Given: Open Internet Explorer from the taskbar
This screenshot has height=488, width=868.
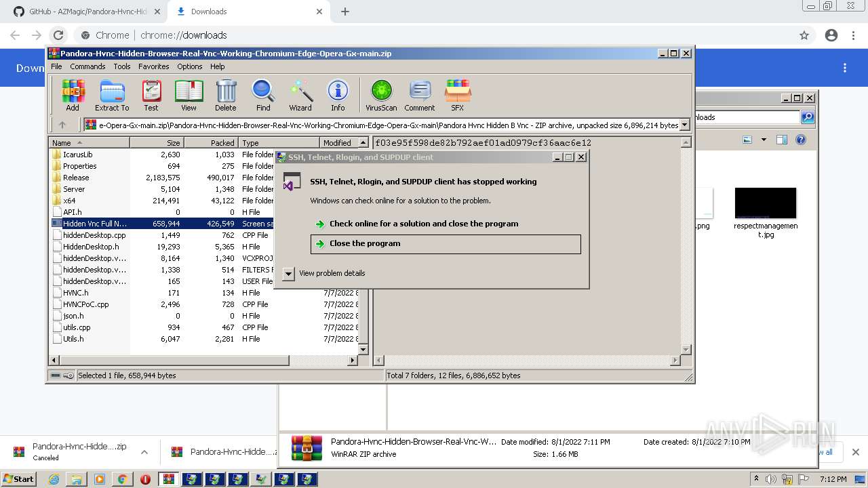Looking at the screenshot, I should click(x=54, y=479).
